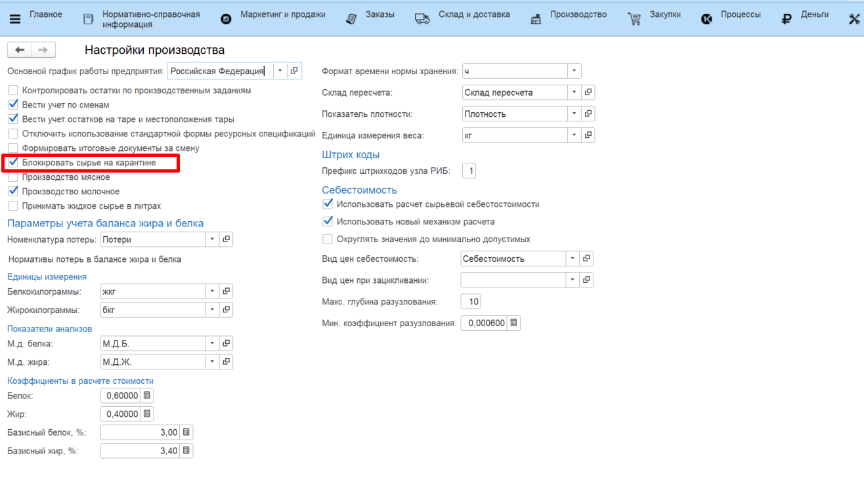
Task: Click the Деньги ruble icon
Action: pyautogui.click(x=787, y=19)
